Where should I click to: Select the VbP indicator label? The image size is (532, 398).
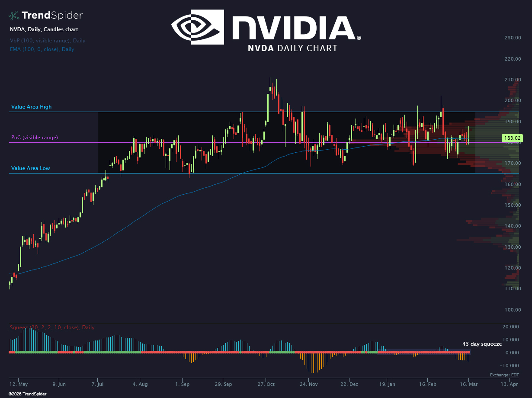48,41
